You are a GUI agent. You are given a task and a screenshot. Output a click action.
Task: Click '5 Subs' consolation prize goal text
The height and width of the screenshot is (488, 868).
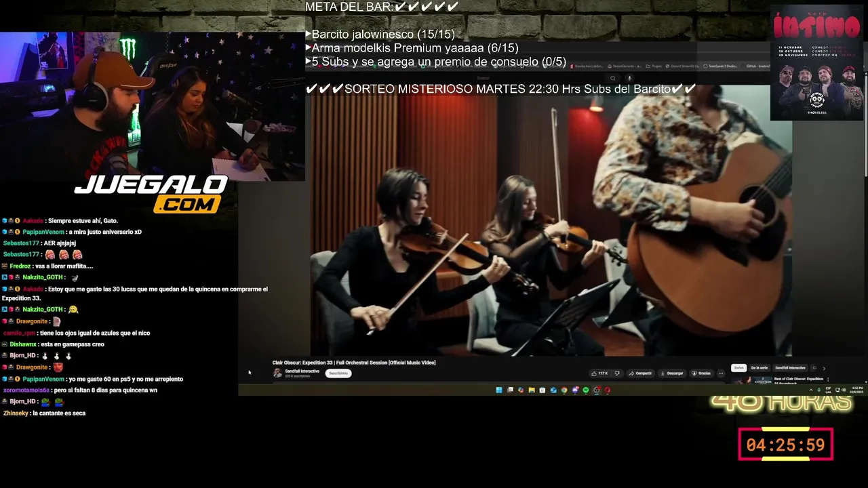pyautogui.click(x=436, y=62)
